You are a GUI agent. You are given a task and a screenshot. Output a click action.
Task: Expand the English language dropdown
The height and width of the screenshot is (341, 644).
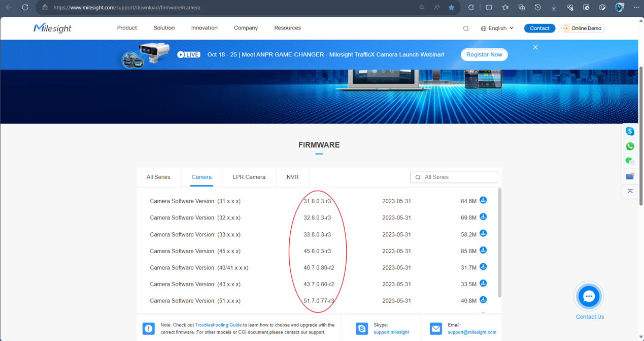point(497,28)
